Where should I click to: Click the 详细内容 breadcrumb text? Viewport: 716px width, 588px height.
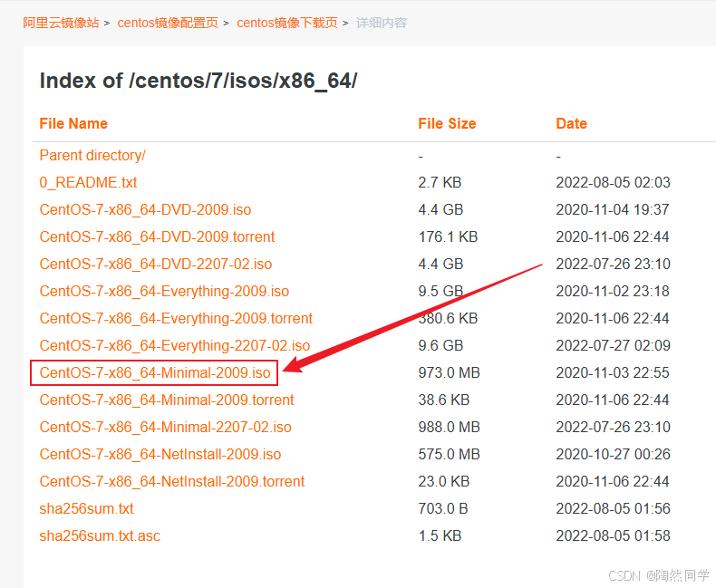click(382, 23)
